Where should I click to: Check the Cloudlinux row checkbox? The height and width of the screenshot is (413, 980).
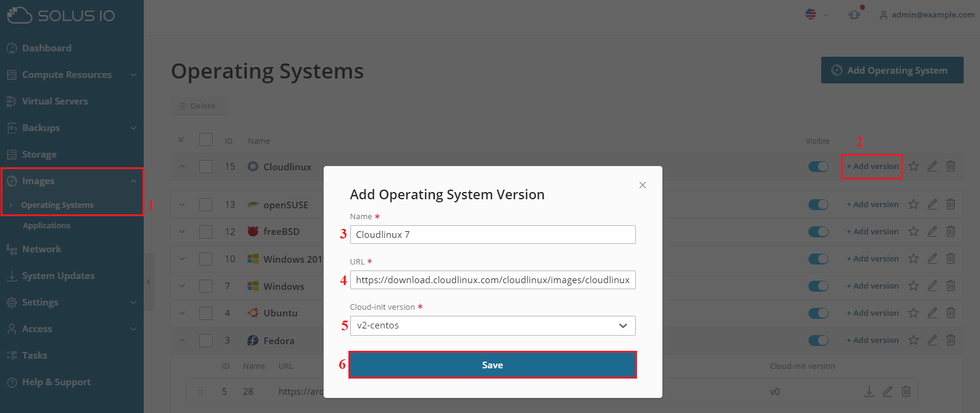(x=206, y=167)
